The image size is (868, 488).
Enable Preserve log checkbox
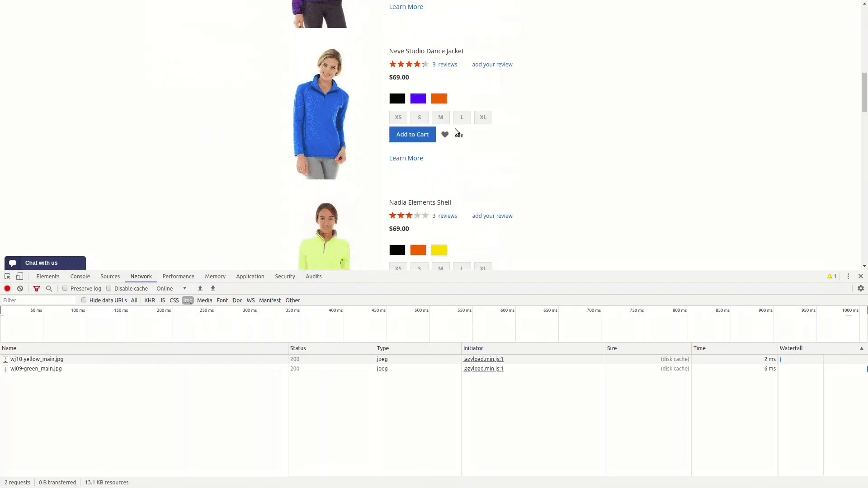[x=65, y=288]
